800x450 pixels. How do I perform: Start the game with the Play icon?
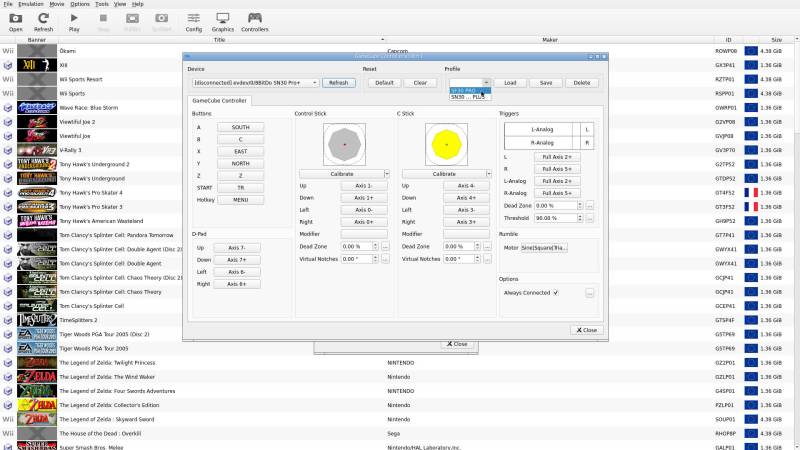pos(74,22)
